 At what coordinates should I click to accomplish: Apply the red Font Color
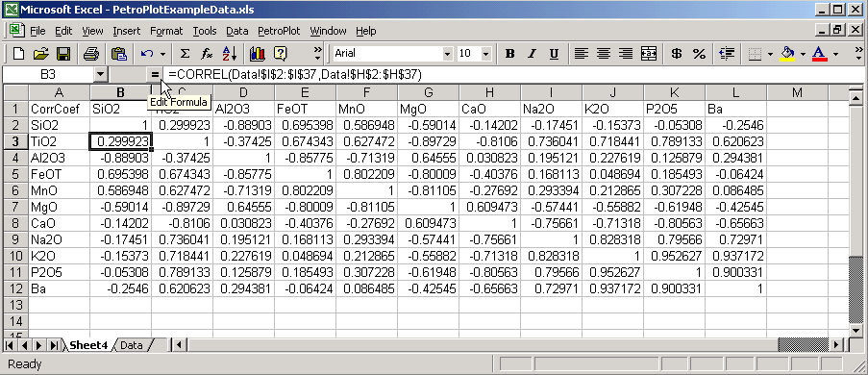pos(819,54)
